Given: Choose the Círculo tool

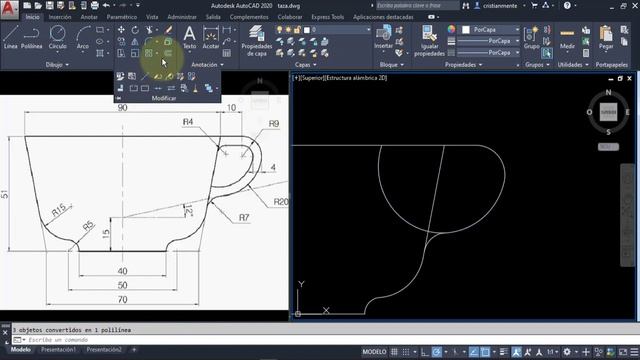Looking at the screenshot, I should pyautogui.click(x=58, y=38).
